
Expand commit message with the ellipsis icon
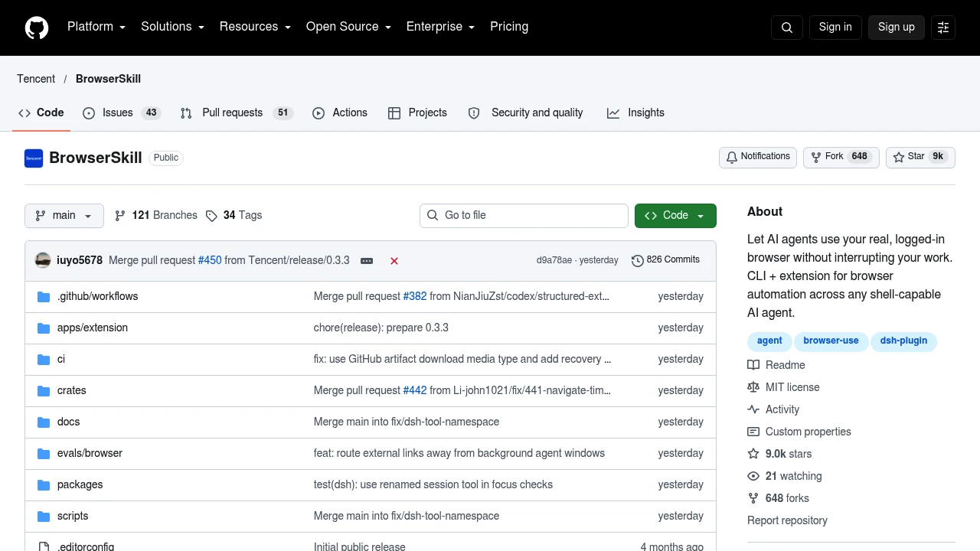coord(367,261)
